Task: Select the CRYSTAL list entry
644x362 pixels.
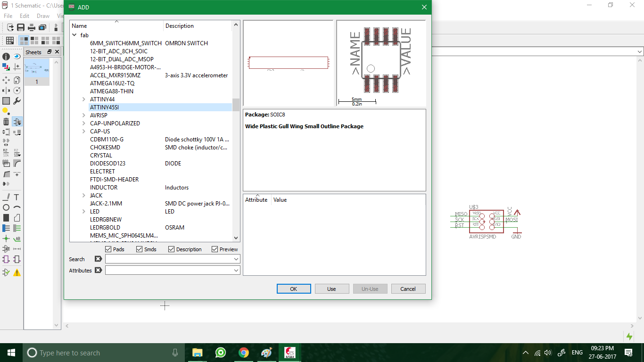Action: coord(101,155)
